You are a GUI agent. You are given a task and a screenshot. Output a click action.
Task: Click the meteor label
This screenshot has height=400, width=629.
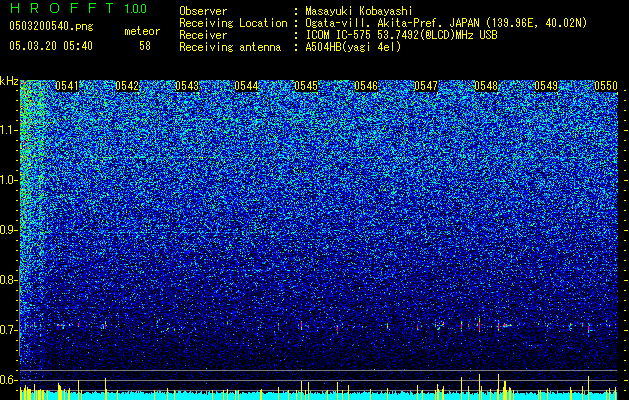[x=142, y=31]
